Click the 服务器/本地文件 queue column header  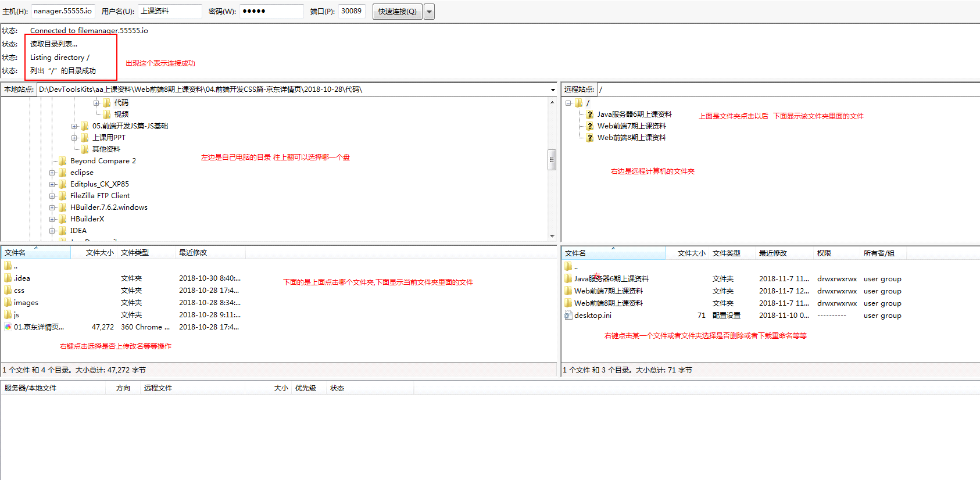pyautogui.click(x=54, y=388)
